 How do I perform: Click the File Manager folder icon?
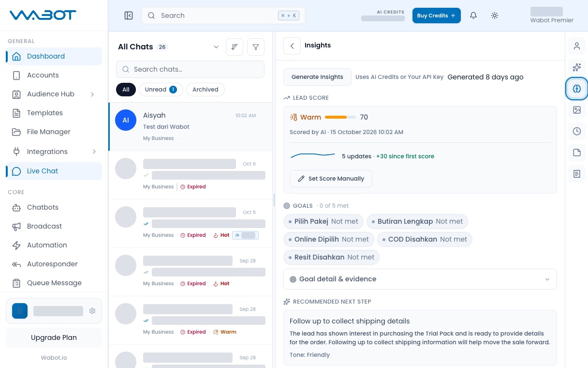click(x=16, y=132)
